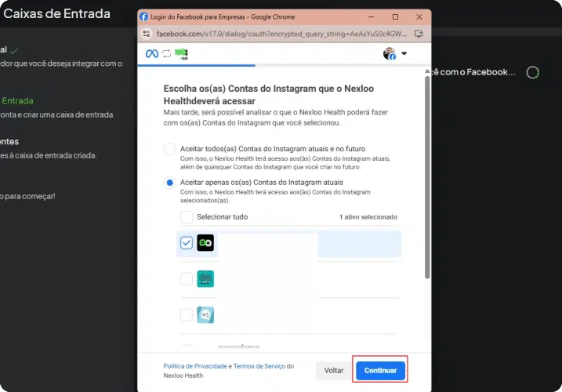Click '1 ativo selecionado' text
The width and height of the screenshot is (562, 392).
(x=368, y=217)
